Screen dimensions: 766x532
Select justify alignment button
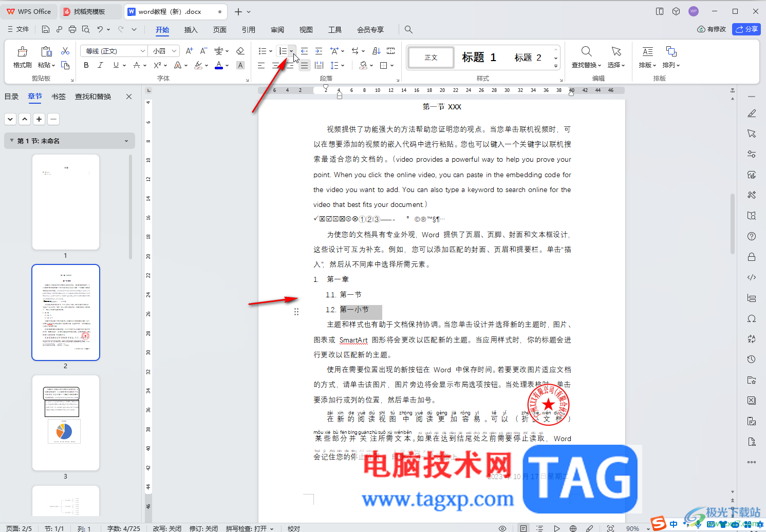pyautogui.click(x=305, y=65)
